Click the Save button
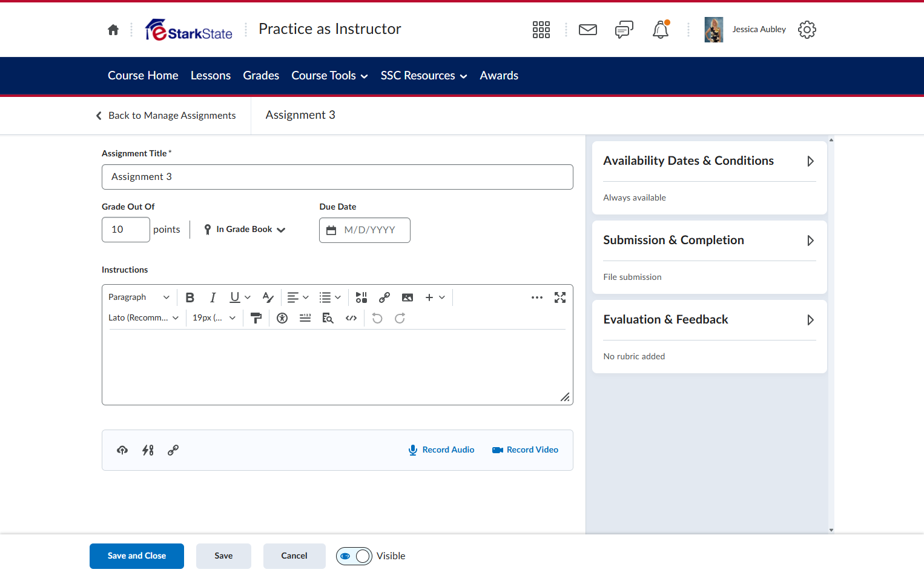924x578 pixels. pyautogui.click(x=223, y=556)
